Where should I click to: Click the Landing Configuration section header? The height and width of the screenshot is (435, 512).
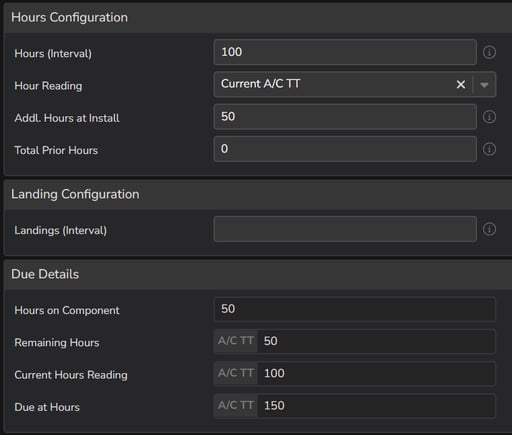pyautogui.click(x=258, y=195)
